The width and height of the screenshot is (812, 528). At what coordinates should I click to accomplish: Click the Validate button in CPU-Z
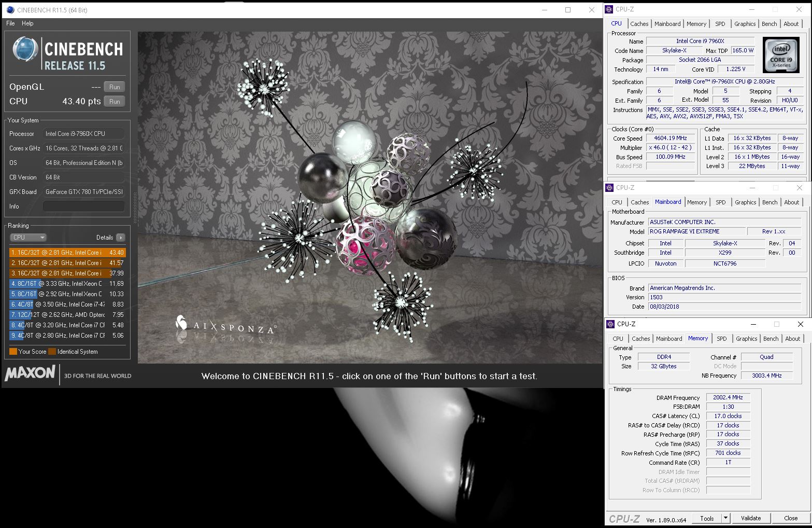coord(751,518)
